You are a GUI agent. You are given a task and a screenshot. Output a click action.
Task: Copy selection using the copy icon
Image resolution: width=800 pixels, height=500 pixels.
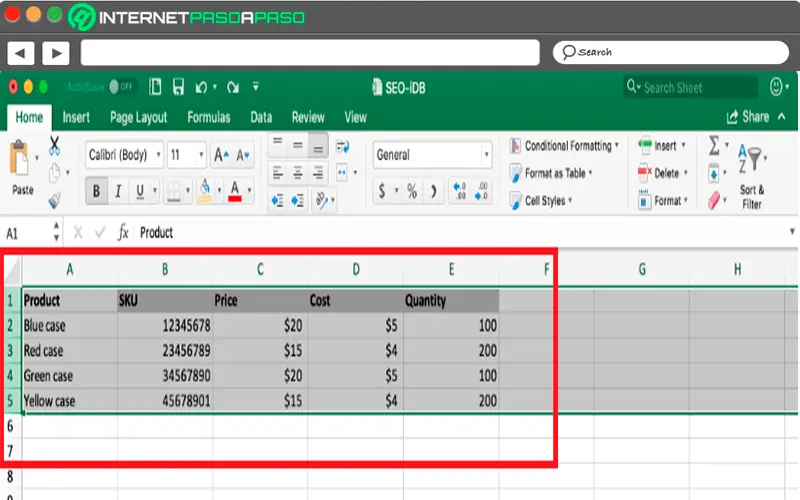(x=55, y=173)
